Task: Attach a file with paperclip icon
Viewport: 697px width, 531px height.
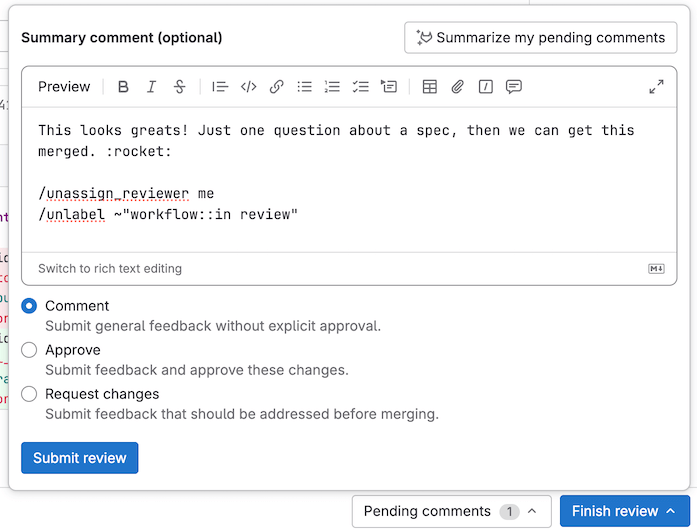Action: pos(458,87)
